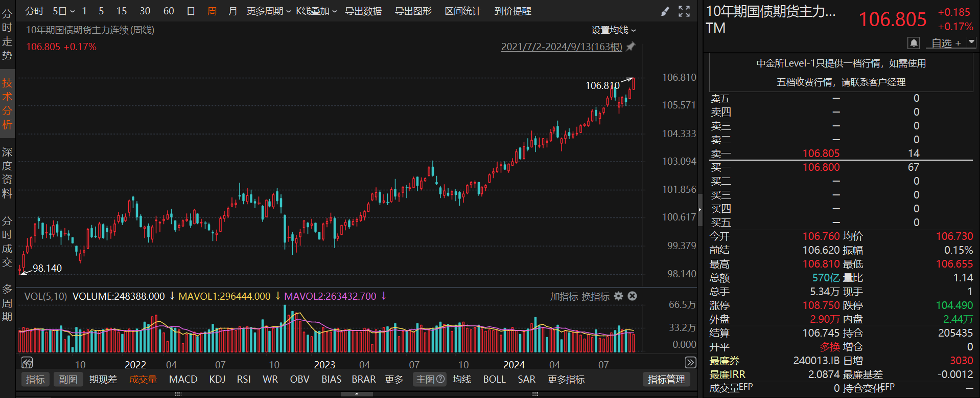Screen dimensions: 980x398
Task: Toggle BOLL indicator on main chart
Action: (494, 379)
